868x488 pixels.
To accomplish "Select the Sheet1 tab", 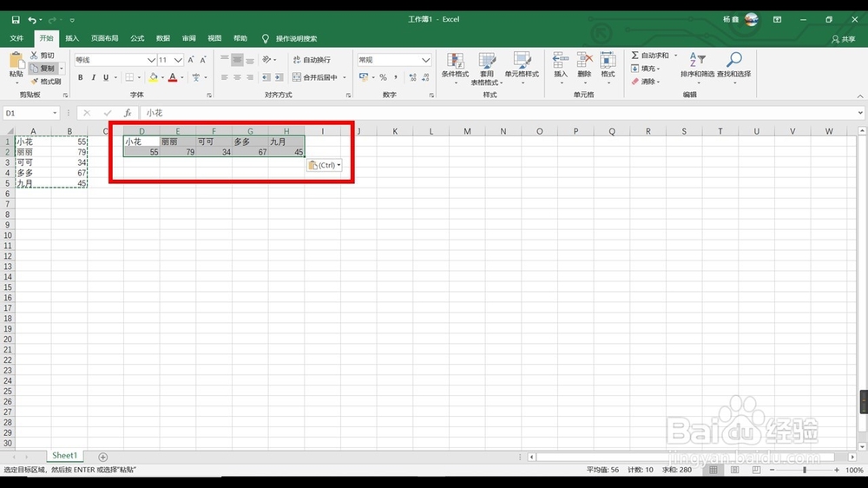I will [x=65, y=455].
